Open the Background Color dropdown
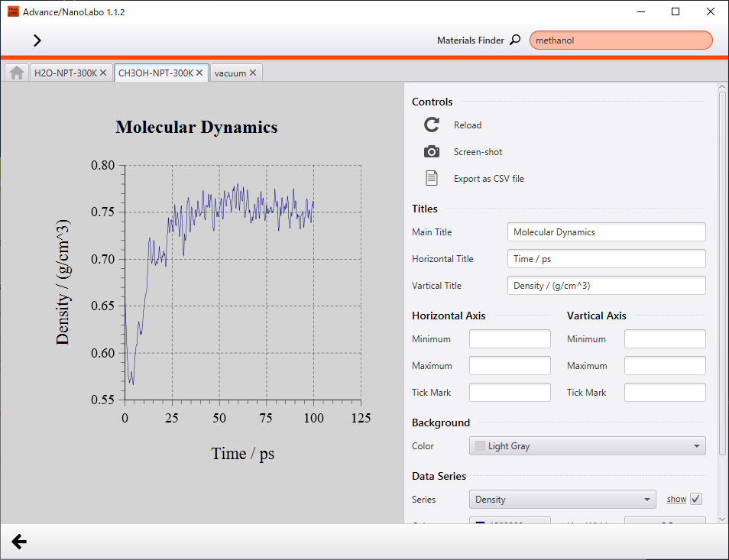This screenshot has height=560, width=729. [587, 445]
